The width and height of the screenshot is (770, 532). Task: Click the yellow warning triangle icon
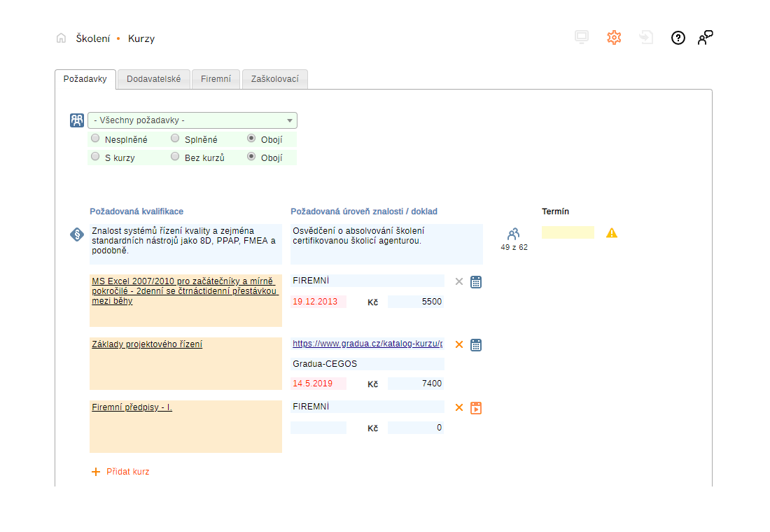coord(612,233)
